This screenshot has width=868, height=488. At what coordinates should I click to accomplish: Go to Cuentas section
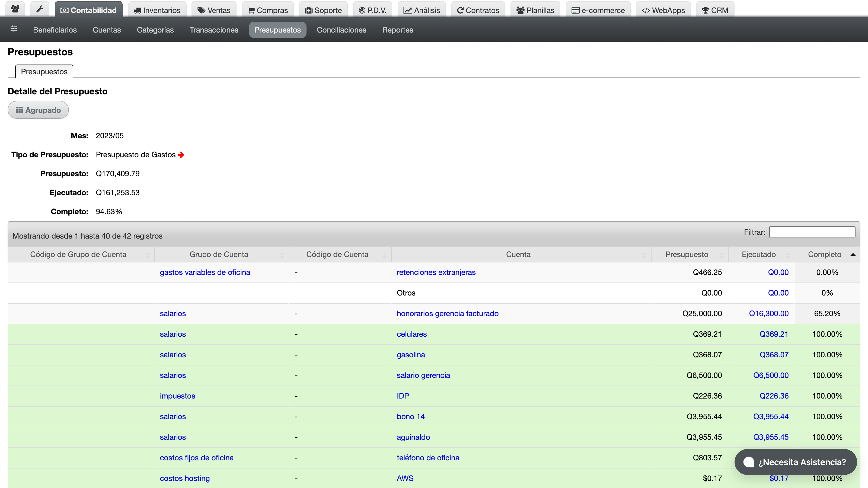point(107,30)
